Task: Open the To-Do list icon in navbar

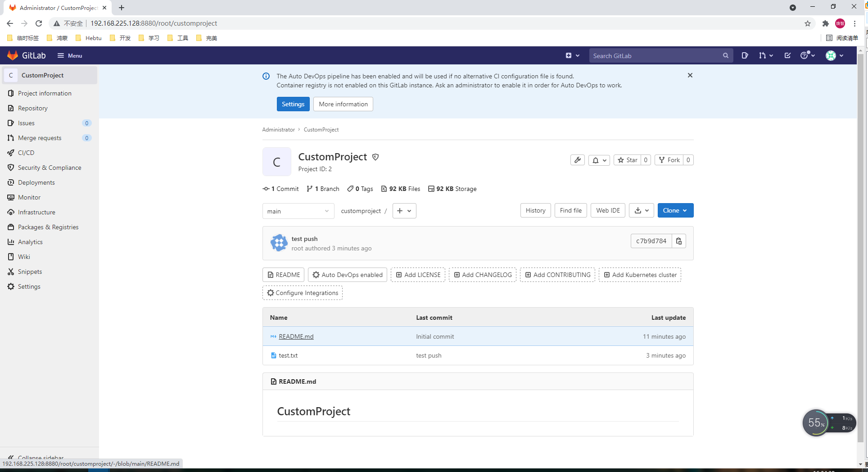Action: coord(787,55)
